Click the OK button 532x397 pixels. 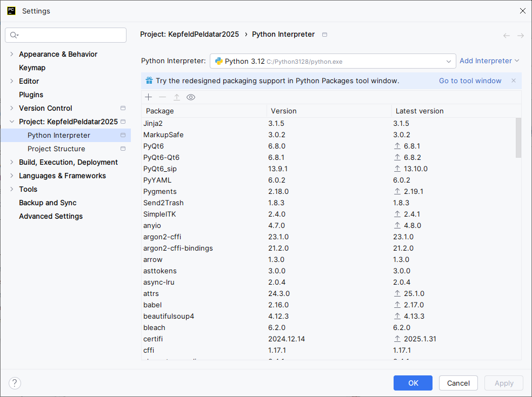[413, 383]
